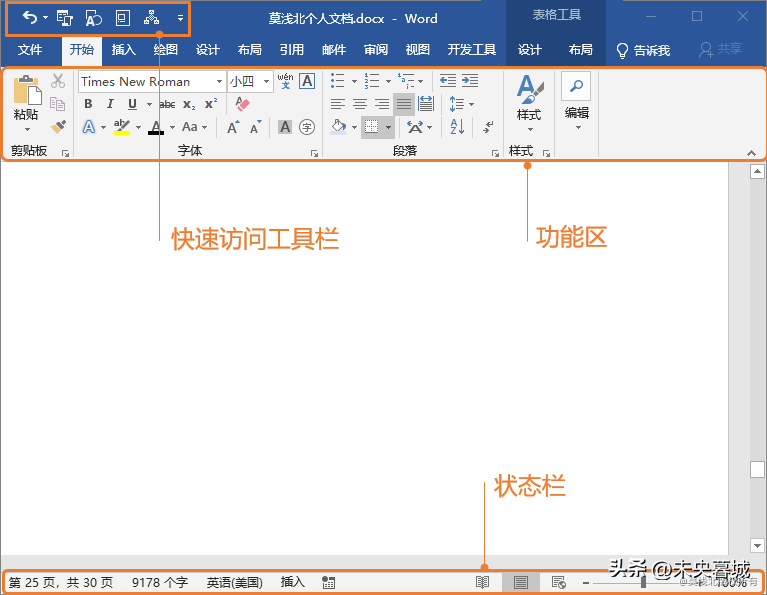This screenshot has width=767, height=595.
Task: Open the Paragraph dialog launcher
Action: pos(495,154)
